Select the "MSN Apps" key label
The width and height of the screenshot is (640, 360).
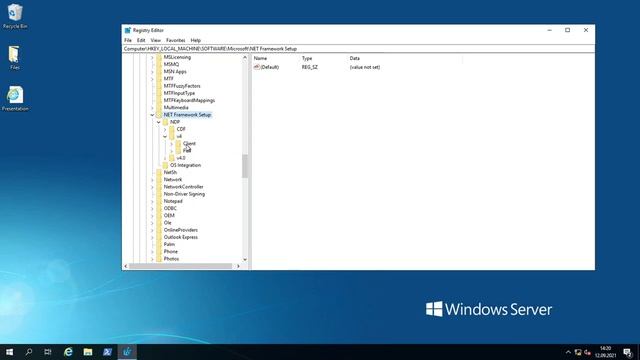coord(175,71)
